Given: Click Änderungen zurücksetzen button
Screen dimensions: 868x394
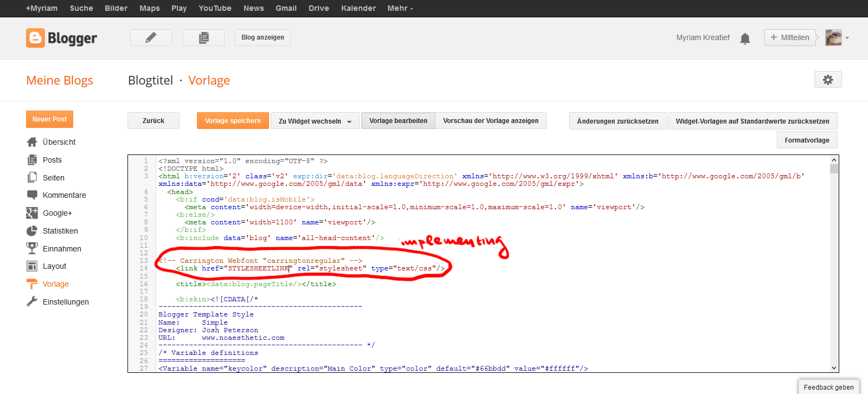Looking at the screenshot, I should pyautogui.click(x=618, y=121).
